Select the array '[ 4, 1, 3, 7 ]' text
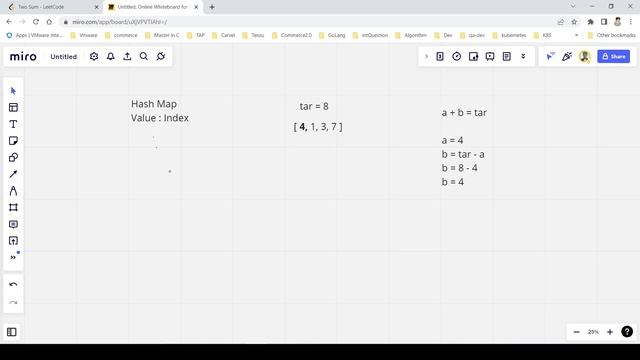Screen dimensions: 640x360 pos(318,127)
